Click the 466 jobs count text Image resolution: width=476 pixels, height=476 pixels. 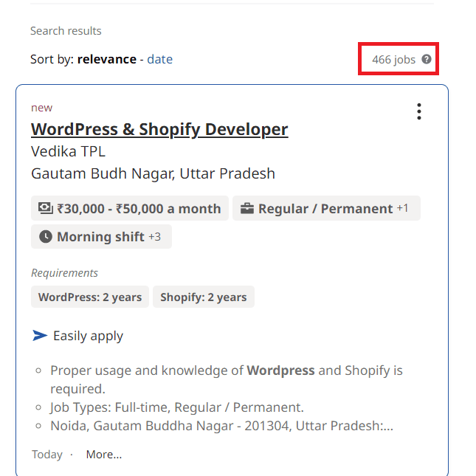(393, 60)
